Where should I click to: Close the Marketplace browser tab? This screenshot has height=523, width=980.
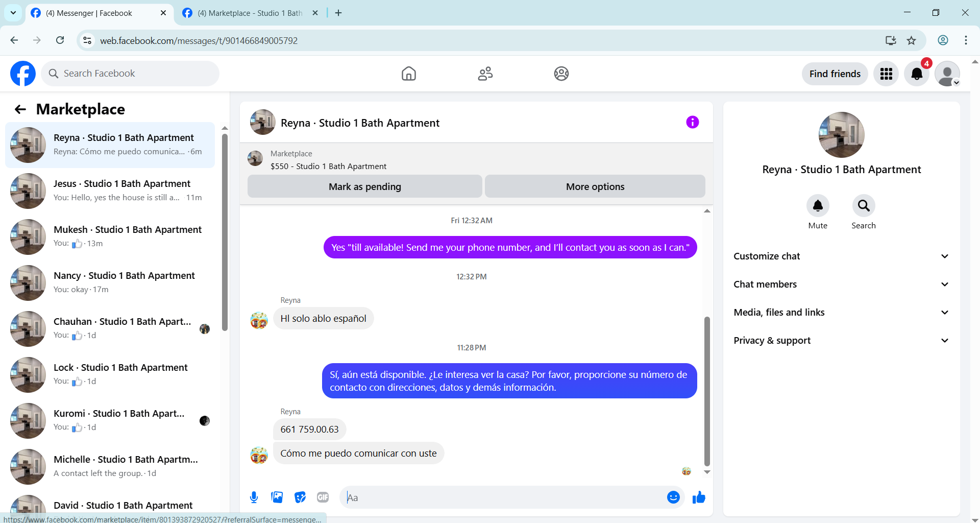[315, 13]
